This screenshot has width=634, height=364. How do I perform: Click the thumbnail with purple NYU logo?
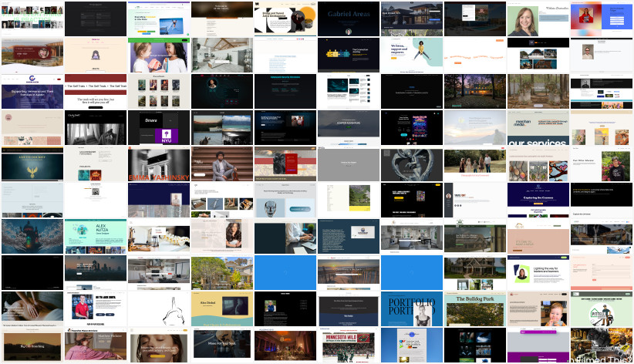(x=159, y=128)
